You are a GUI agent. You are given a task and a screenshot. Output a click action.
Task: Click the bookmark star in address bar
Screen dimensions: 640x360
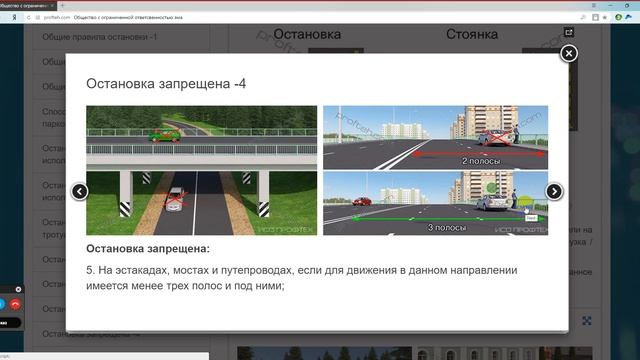(605, 17)
